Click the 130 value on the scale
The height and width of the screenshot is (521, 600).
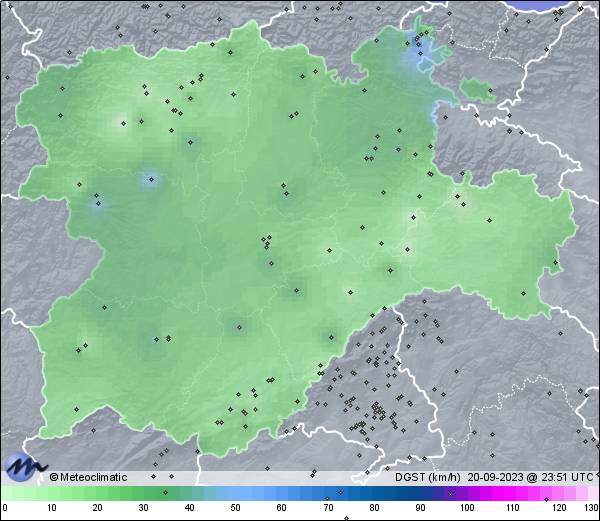(592, 508)
